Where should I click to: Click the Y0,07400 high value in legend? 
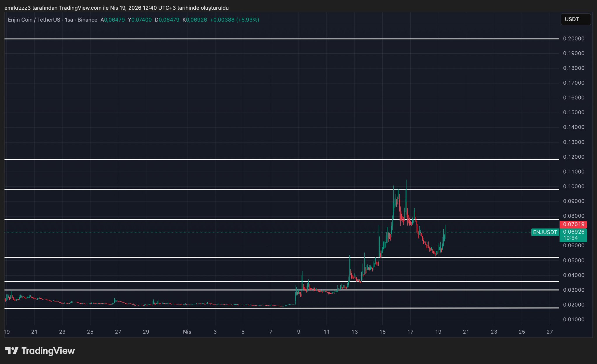[x=140, y=20]
